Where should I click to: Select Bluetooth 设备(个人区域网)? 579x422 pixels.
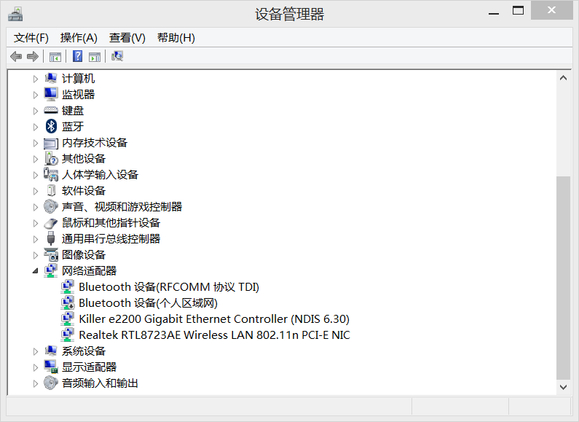(x=148, y=303)
